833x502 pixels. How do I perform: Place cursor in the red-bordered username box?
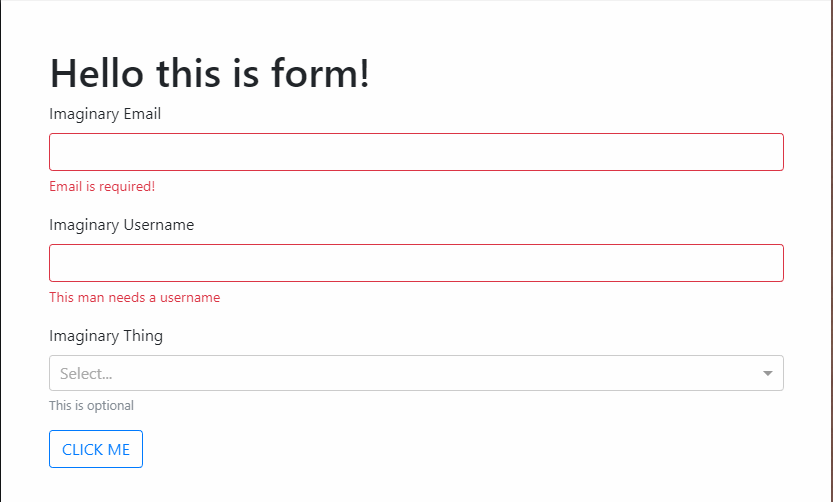click(416, 263)
